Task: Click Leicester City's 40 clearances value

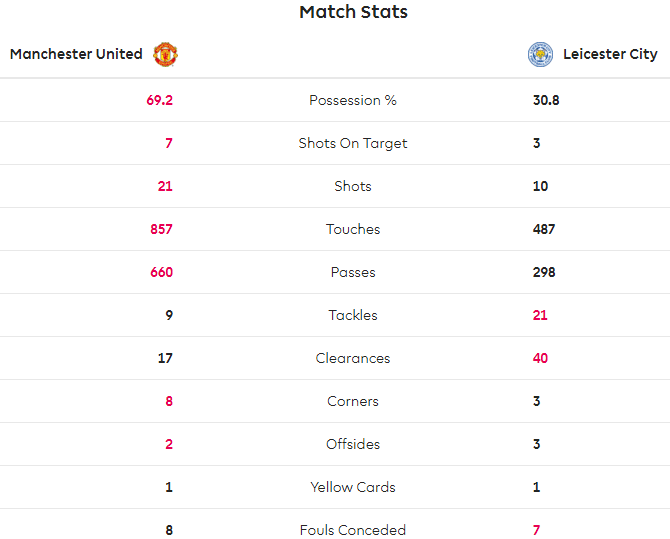Action: 540,358
